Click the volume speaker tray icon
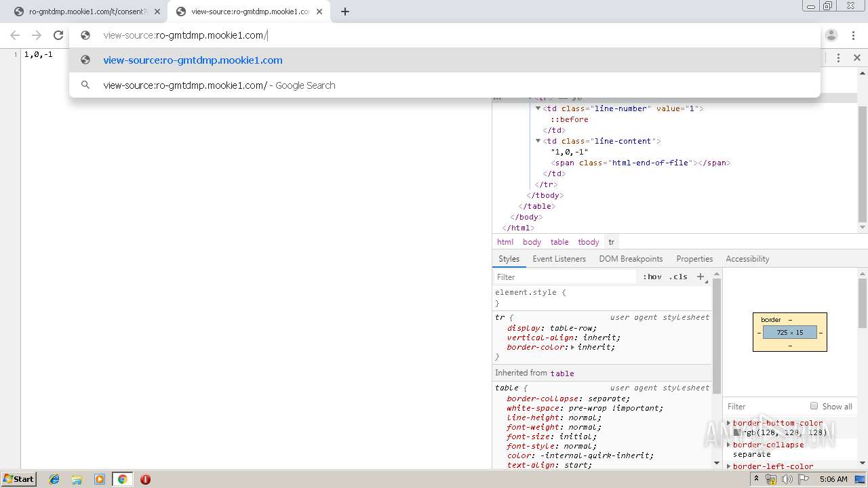Image resolution: width=868 pixels, height=488 pixels. click(x=787, y=479)
